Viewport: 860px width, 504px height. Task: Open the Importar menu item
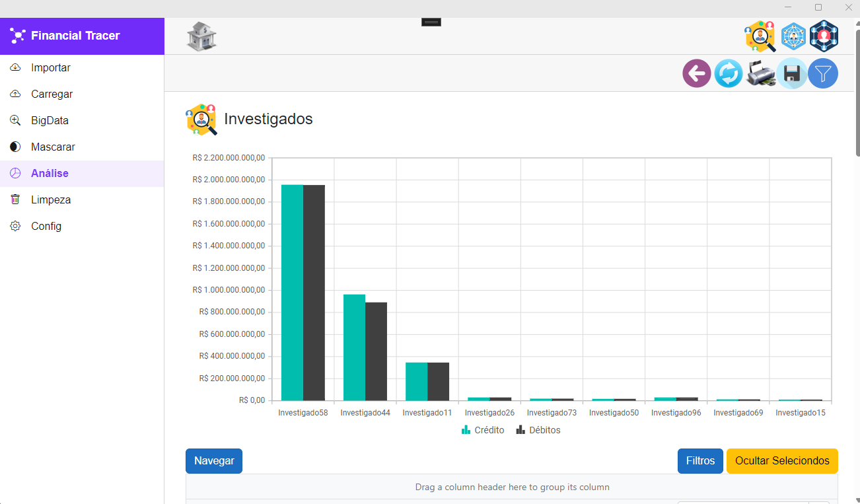51,67
